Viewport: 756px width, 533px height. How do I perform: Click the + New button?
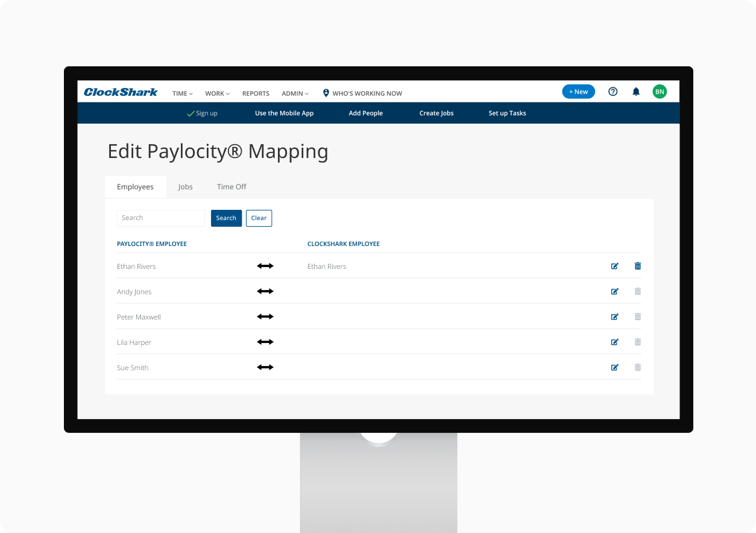(x=579, y=92)
